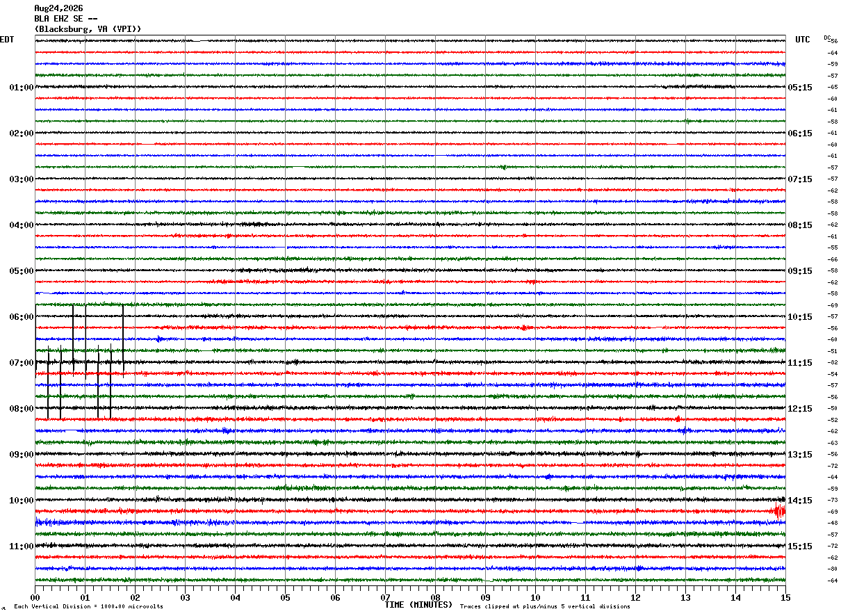Click the red seismic burst near minute 15
Image resolution: width=841 pixels, height=616 pixels.
click(780, 511)
